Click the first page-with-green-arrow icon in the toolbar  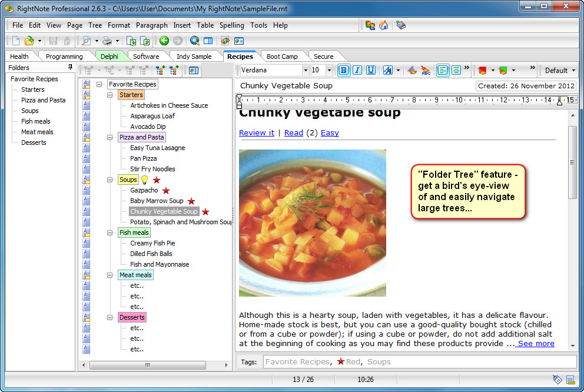(131, 41)
